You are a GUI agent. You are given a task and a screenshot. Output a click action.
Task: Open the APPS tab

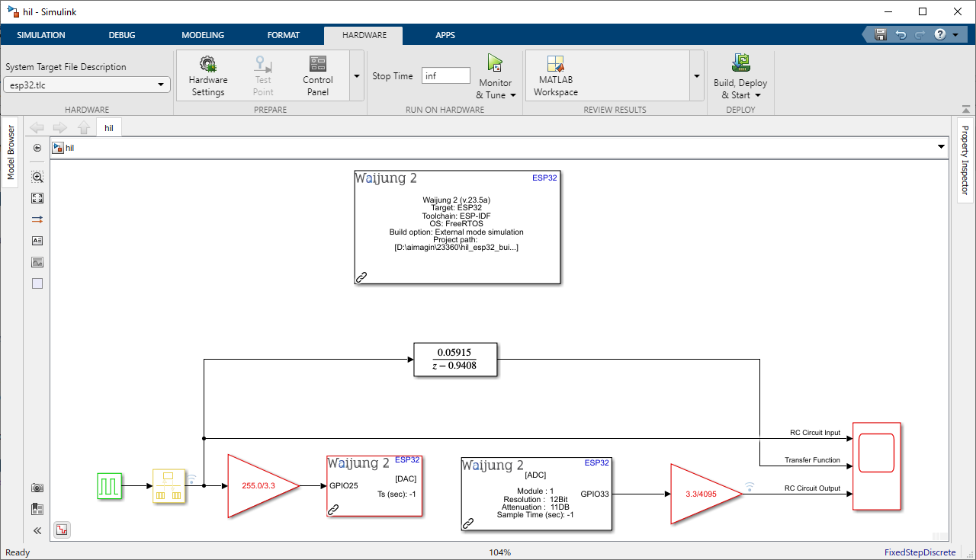pyautogui.click(x=445, y=35)
